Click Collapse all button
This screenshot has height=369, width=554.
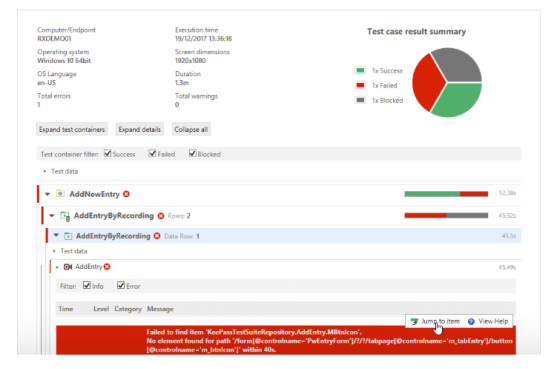click(x=191, y=129)
